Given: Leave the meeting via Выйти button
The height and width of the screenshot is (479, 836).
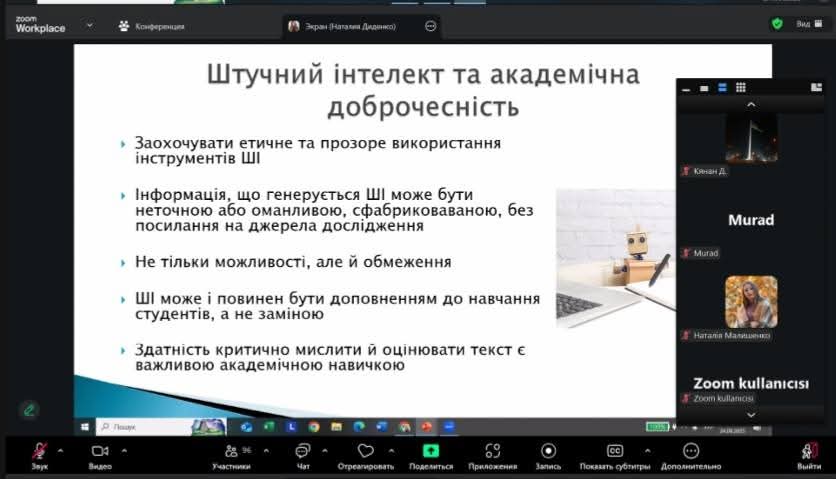Looking at the screenshot, I should point(809,453).
